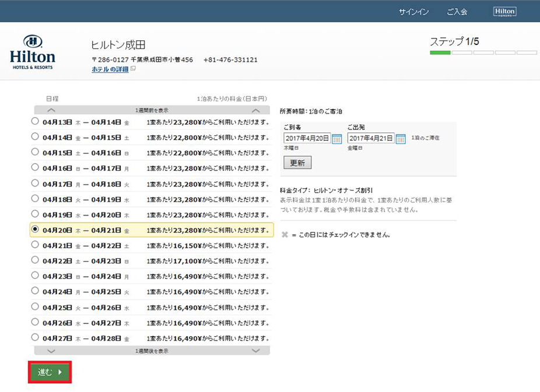The height and width of the screenshot is (392, 540).
Task: Select the 04月23日 – 04月24日 radio button
Action: (35, 275)
